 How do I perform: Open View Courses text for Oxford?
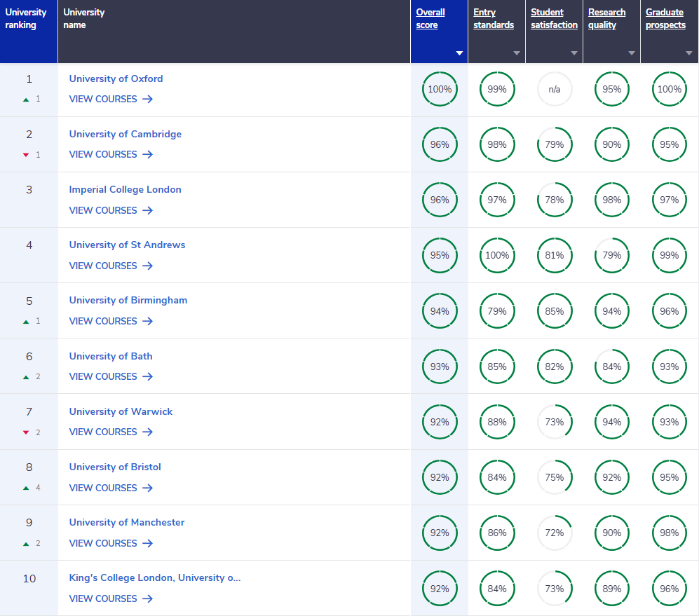(x=103, y=99)
